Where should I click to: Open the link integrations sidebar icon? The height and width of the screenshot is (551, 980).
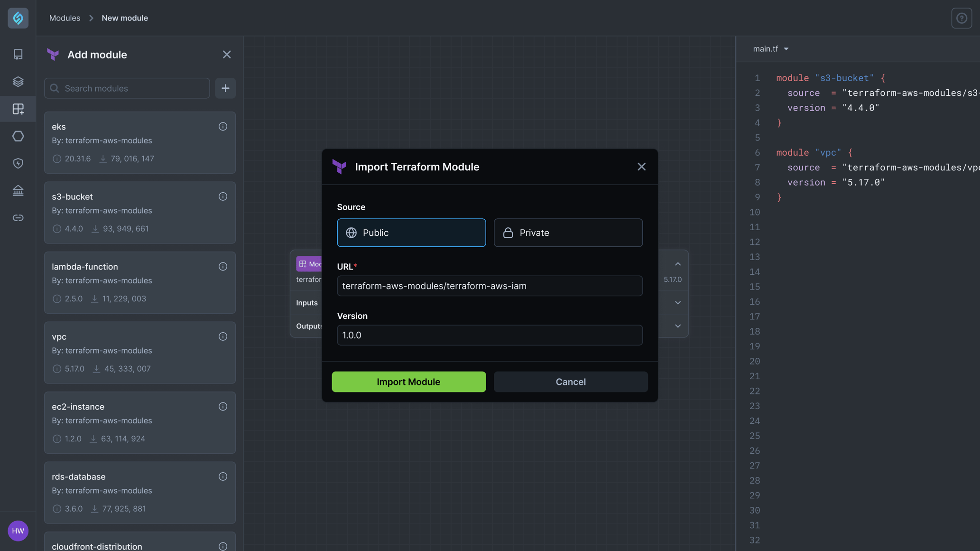tap(18, 218)
